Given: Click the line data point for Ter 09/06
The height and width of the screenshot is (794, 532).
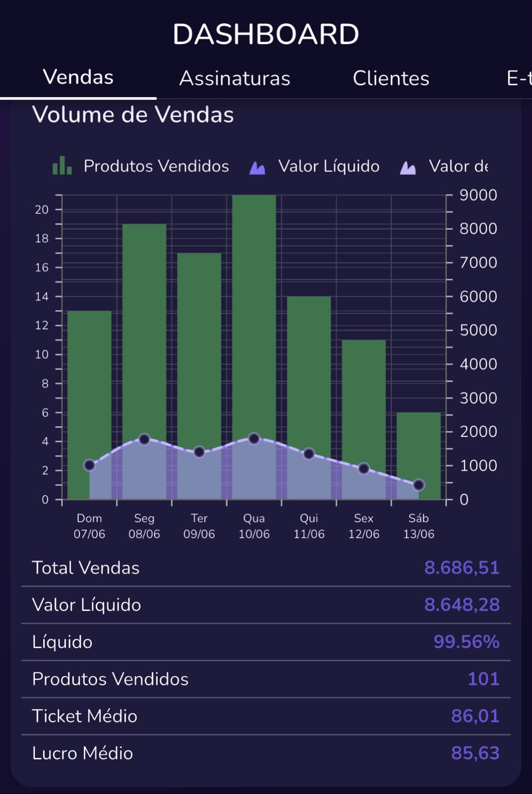Looking at the screenshot, I should coord(199,452).
